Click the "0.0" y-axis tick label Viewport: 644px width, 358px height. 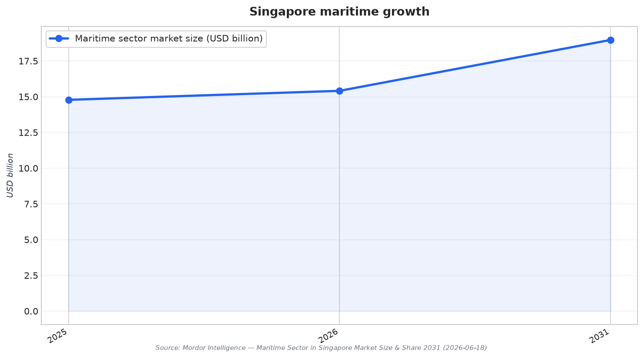[x=30, y=311]
